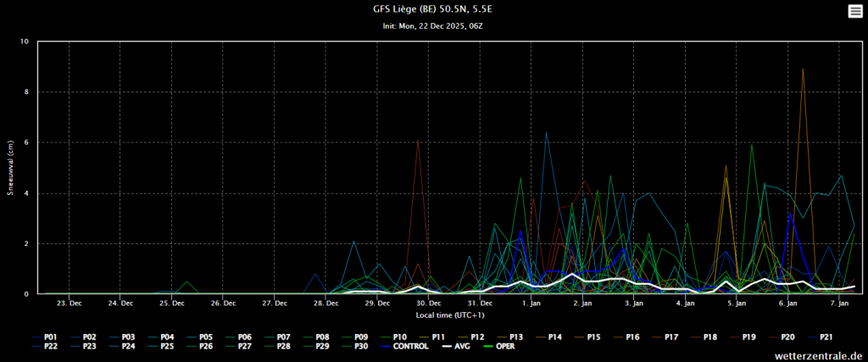Click the 1. Jan x-axis date label
The width and height of the screenshot is (868, 362).
click(531, 303)
